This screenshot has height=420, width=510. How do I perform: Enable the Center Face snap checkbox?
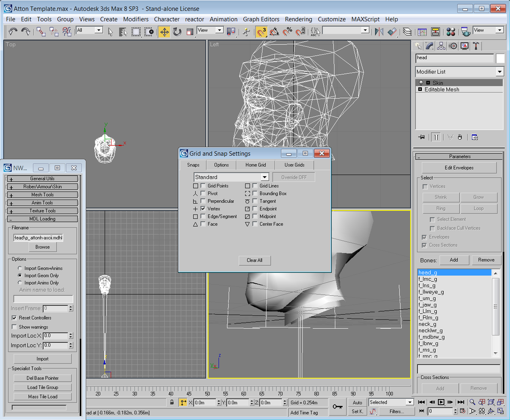coord(255,224)
